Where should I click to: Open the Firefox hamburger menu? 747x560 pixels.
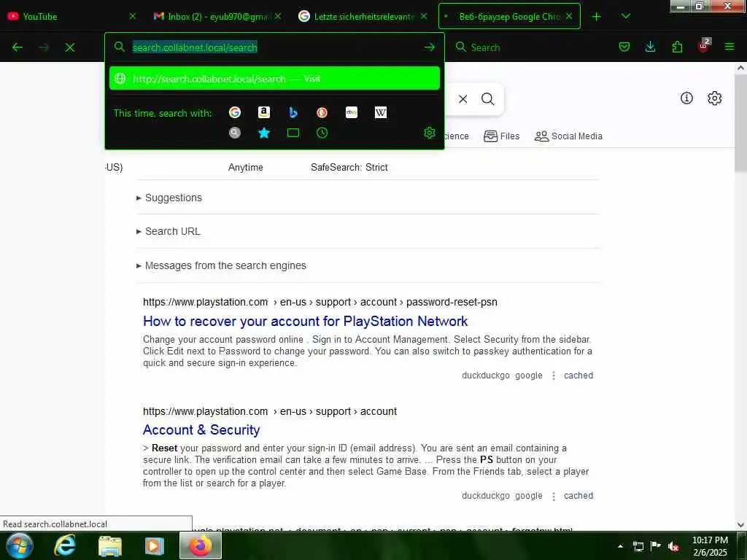[729, 47]
